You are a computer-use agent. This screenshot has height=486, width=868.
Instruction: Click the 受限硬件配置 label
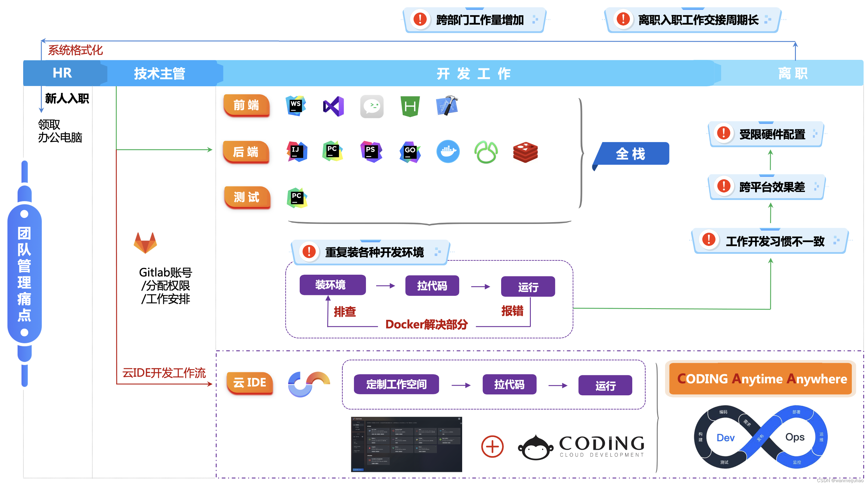click(x=772, y=134)
